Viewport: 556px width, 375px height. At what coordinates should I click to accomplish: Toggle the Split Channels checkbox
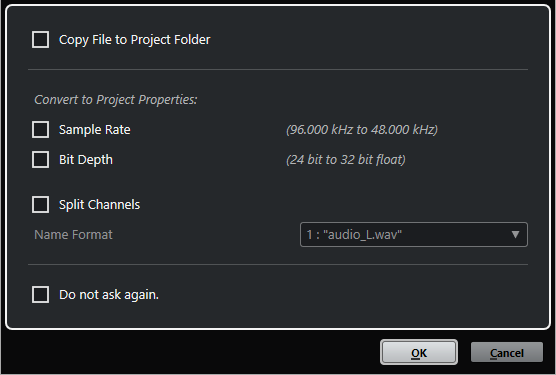[40, 205]
